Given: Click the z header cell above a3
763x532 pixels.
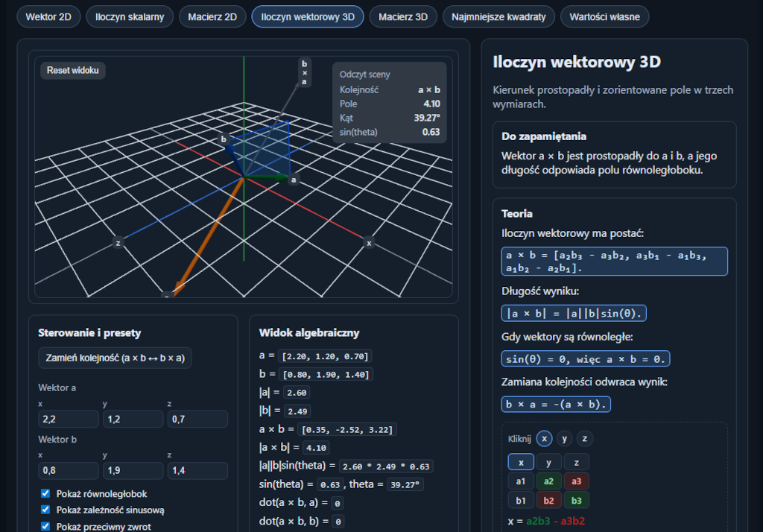Looking at the screenshot, I should [577, 463].
